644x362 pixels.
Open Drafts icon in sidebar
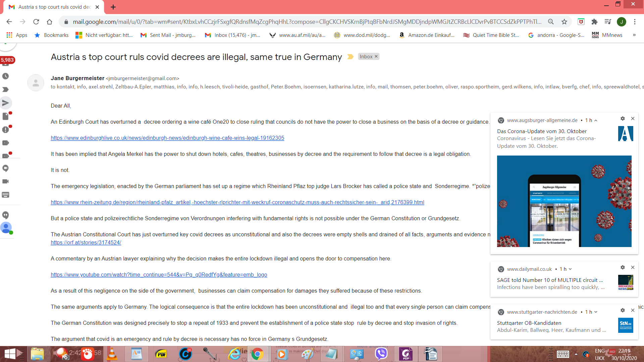6,116
